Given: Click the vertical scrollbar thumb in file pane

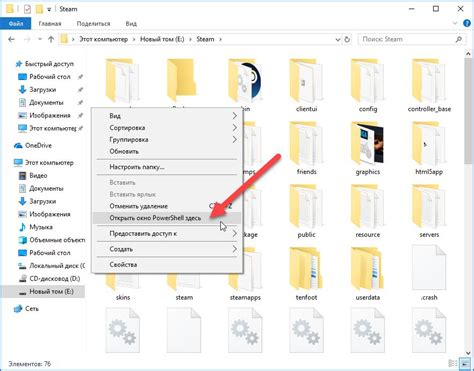Looking at the screenshot, I should click(468, 112).
